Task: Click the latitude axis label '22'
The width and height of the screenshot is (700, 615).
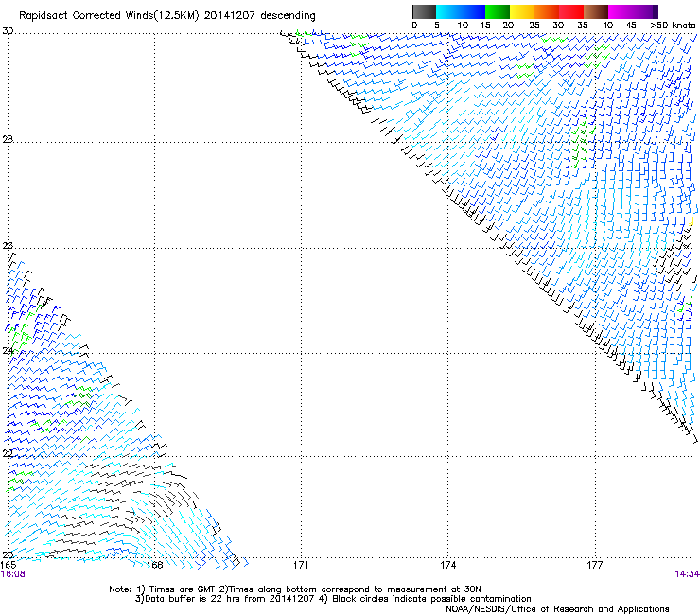Action: click(8, 454)
